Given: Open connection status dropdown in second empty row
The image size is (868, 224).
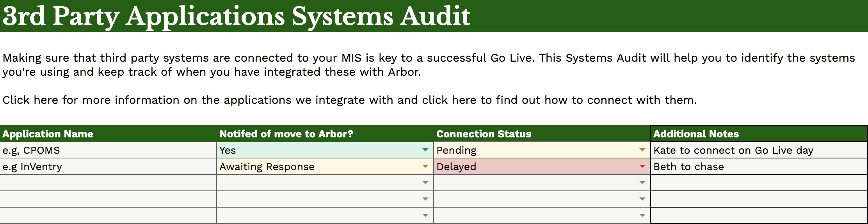Looking at the screenshot, I should click(642, 199).
